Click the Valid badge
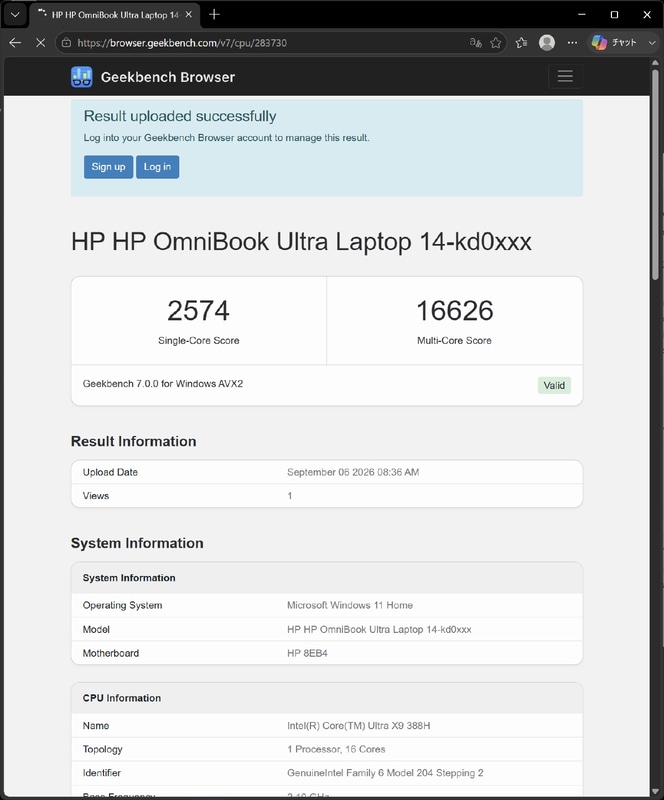 click(554, 385)
